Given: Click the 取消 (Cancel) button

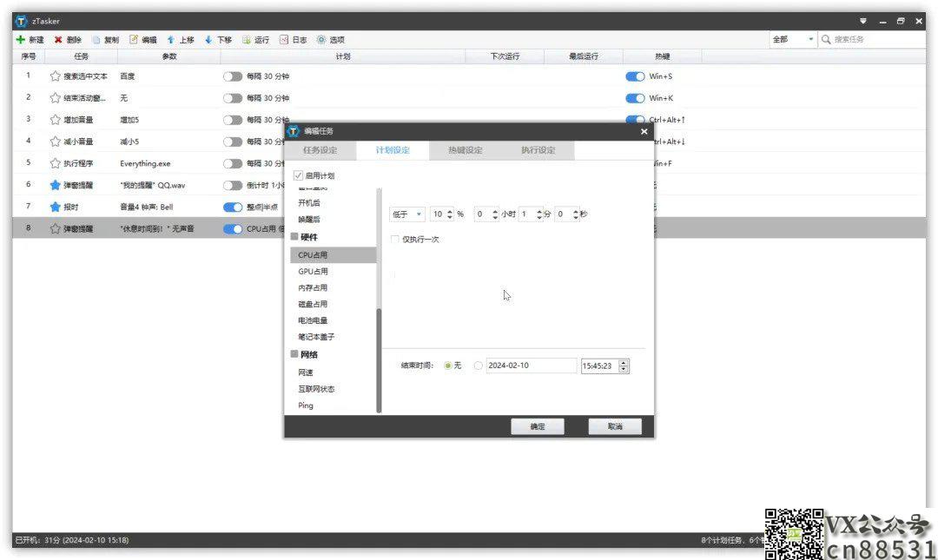Looking at the screenshot, I should tap(615, 426).
